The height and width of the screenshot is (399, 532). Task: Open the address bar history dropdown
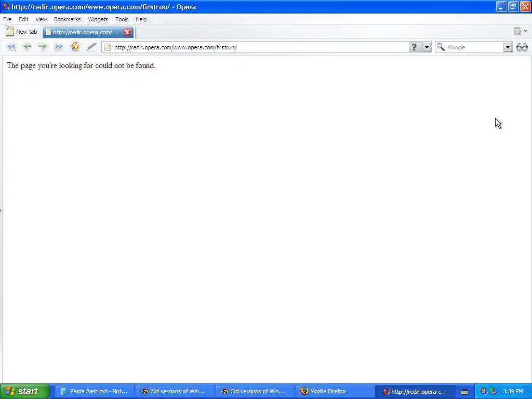[427, 47]
